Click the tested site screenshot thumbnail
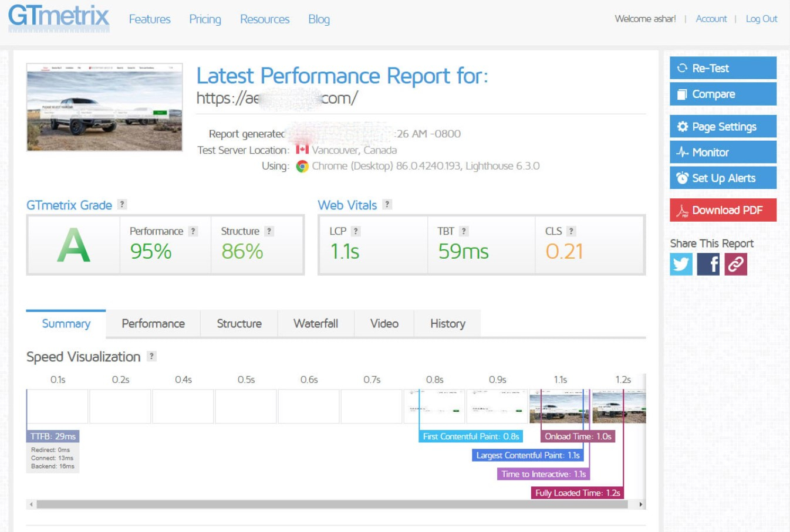Viewport: 790px width, 532px height. pos(104,107)
